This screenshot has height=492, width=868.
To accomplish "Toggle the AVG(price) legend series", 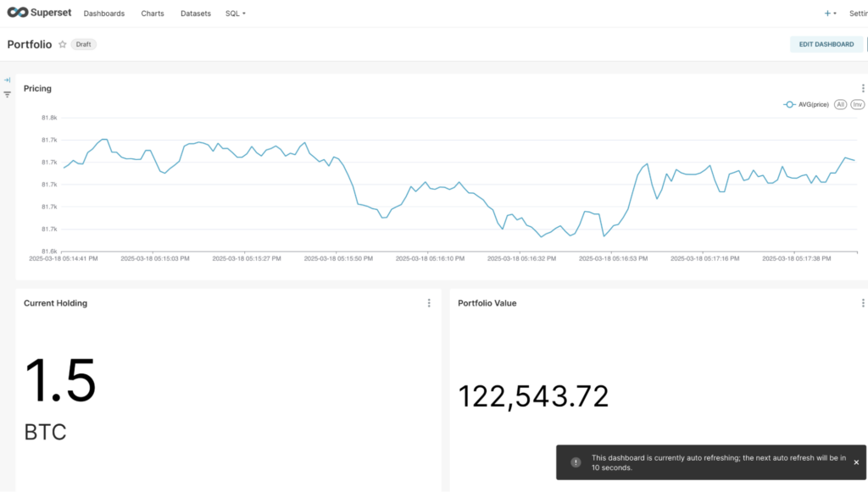I will click(x=806, y=104).
